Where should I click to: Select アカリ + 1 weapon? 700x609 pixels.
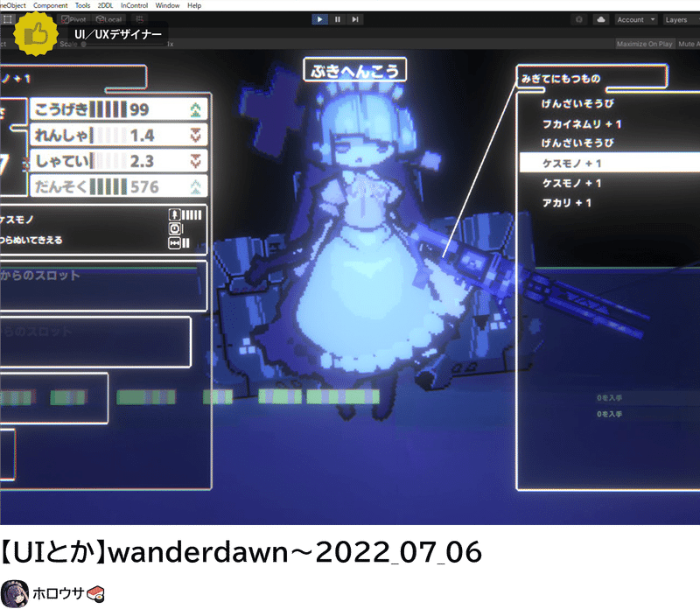pyautogui.click(x=566, y=203)
